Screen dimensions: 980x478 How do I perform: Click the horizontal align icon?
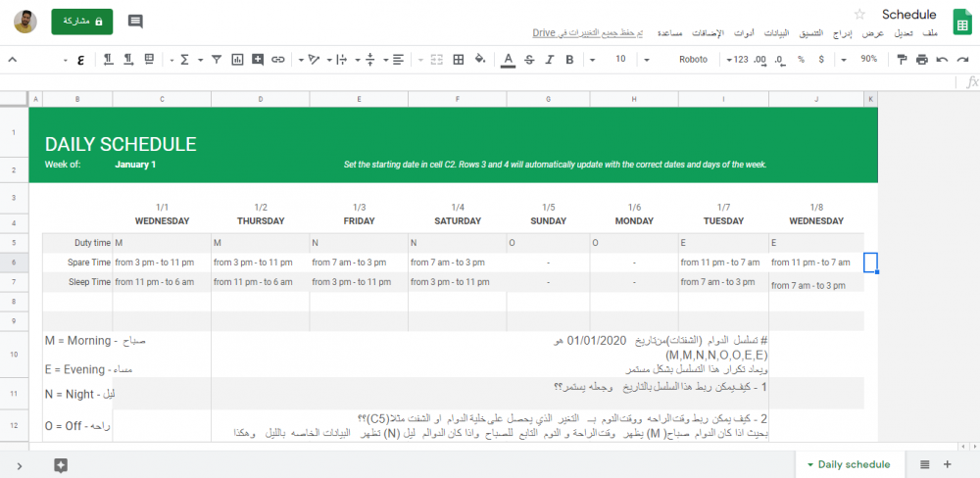coord(398,60)
